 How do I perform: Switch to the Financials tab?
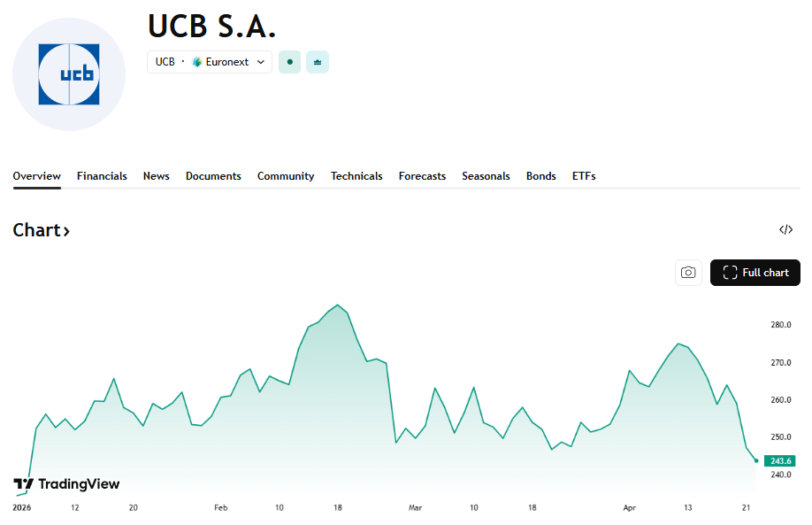[102, 176]
